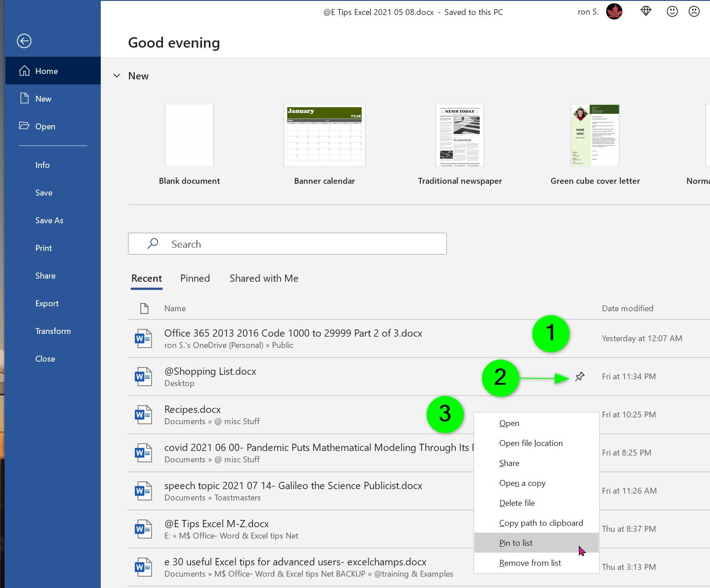Click Word icon beside @E Tips Excel M-Z.docx
The image size is (710, 588).
(x=143, y=529)
